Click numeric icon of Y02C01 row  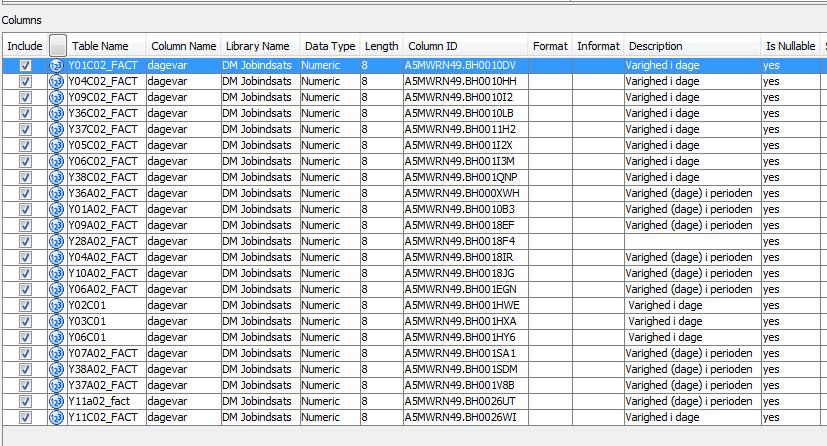pyautogui.click(x=56, y=305)
